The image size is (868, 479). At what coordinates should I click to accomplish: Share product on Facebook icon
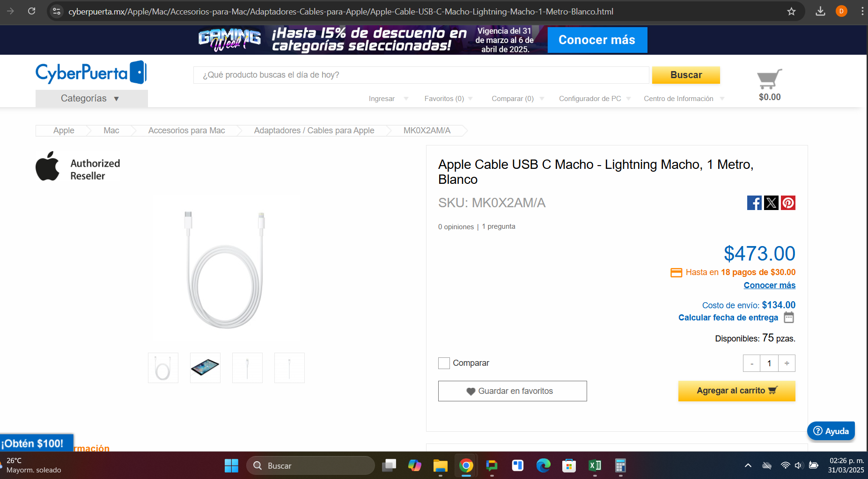754,203
